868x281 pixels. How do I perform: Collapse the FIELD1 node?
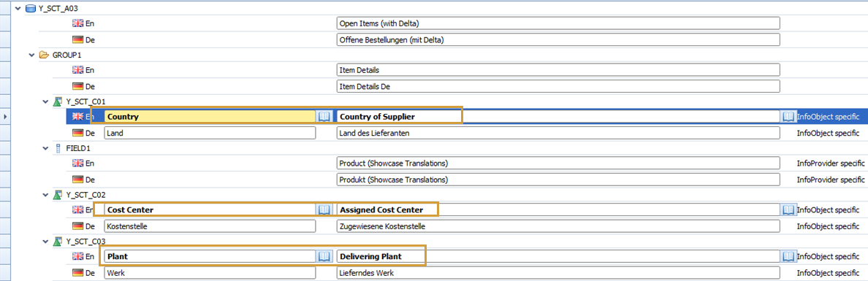click(x=45, y=148)
